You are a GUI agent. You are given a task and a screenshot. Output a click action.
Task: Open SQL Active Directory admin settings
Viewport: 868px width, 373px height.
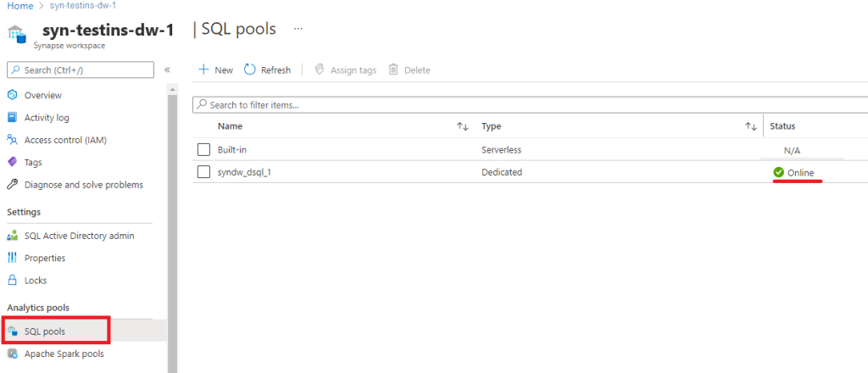(79, 236)
